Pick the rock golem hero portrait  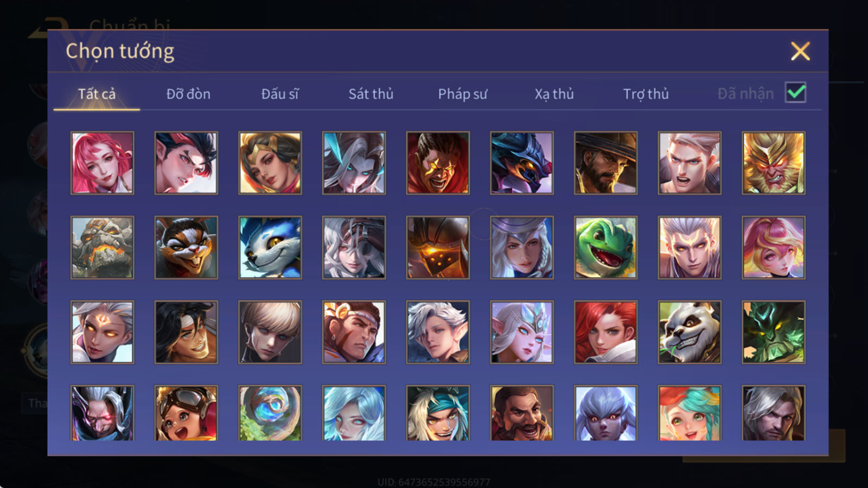point(102,248)
